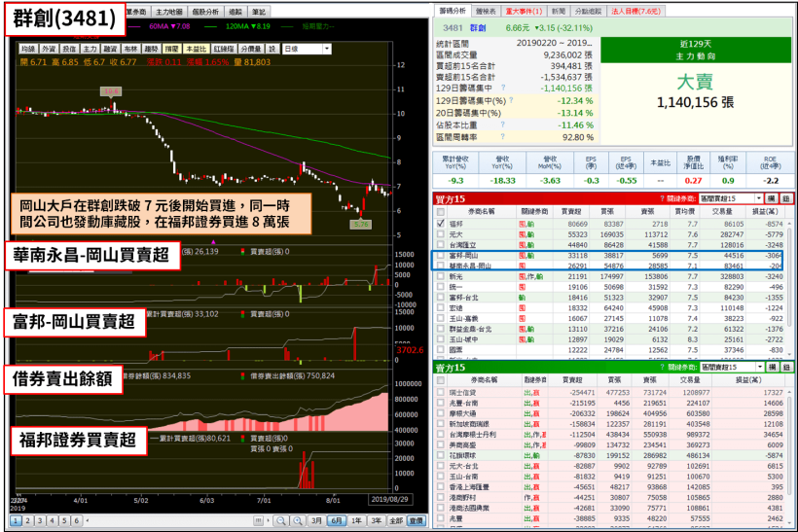Screen dimensions: 798x532
Task: Check the 富邦-台北 broker checkbox
Action: [441, 297]
